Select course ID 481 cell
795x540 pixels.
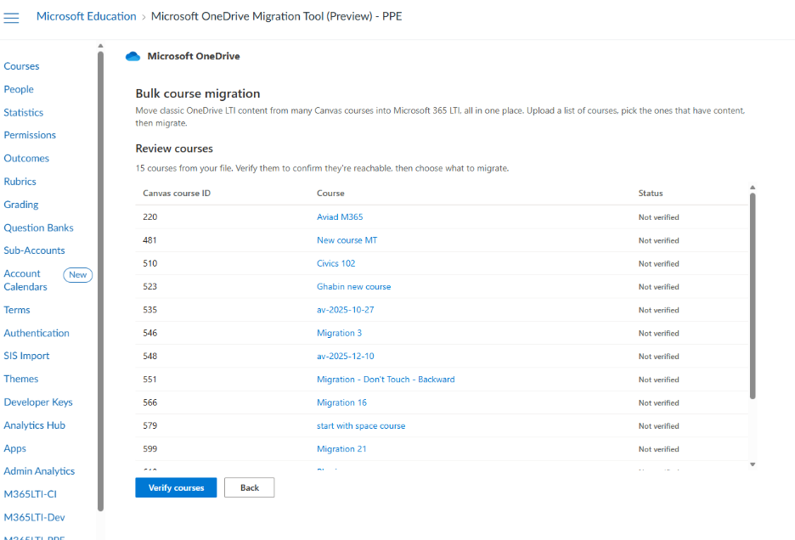pyautogui.click(x=150, y=240)
